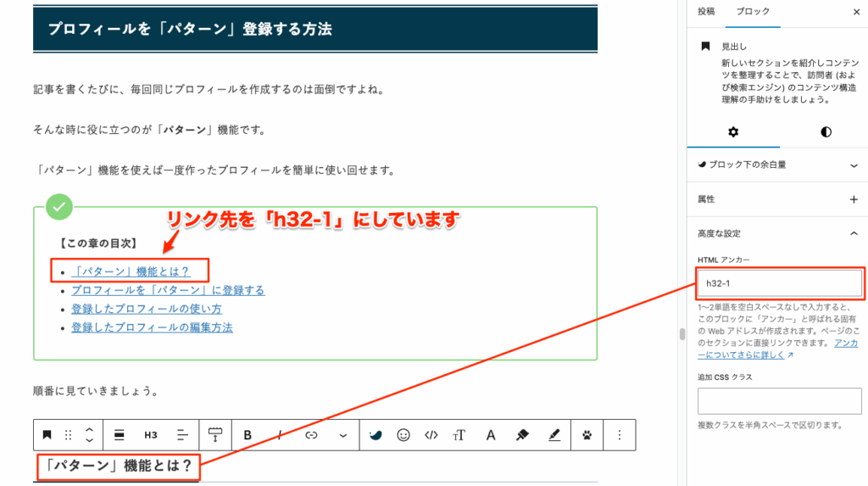868x486 pixels.
Task: Open text alignment option in toolbar
Action: pos(182,435)
